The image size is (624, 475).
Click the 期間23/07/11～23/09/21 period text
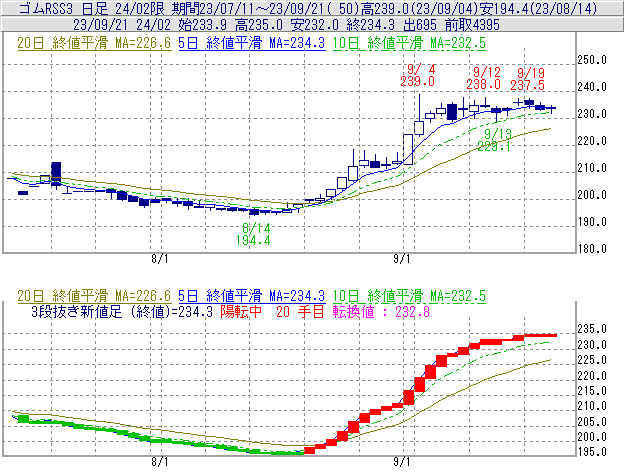tap(248, 8)
